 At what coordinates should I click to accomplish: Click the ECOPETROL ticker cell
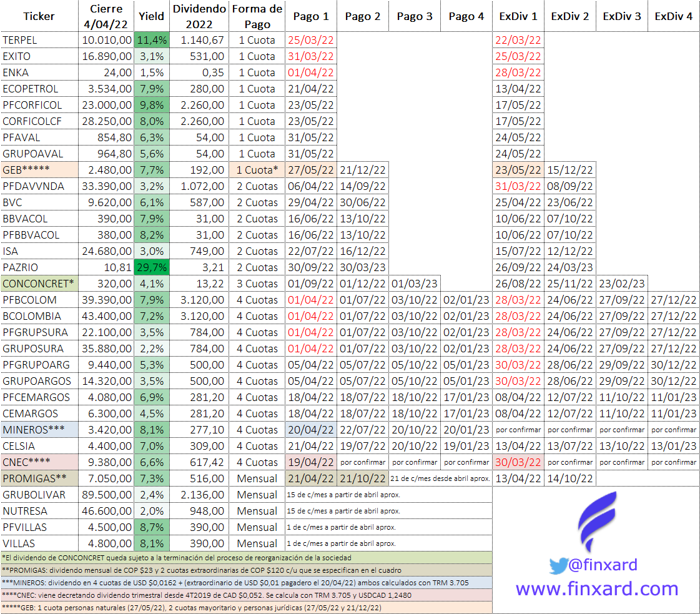click(39, 89)
